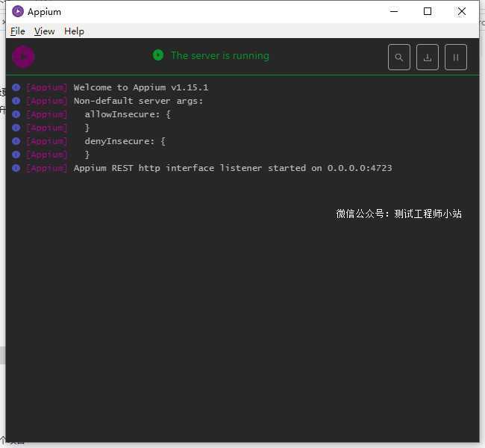Open the Help menu
The height and width of the screenshot is (448, 485).
74,31
